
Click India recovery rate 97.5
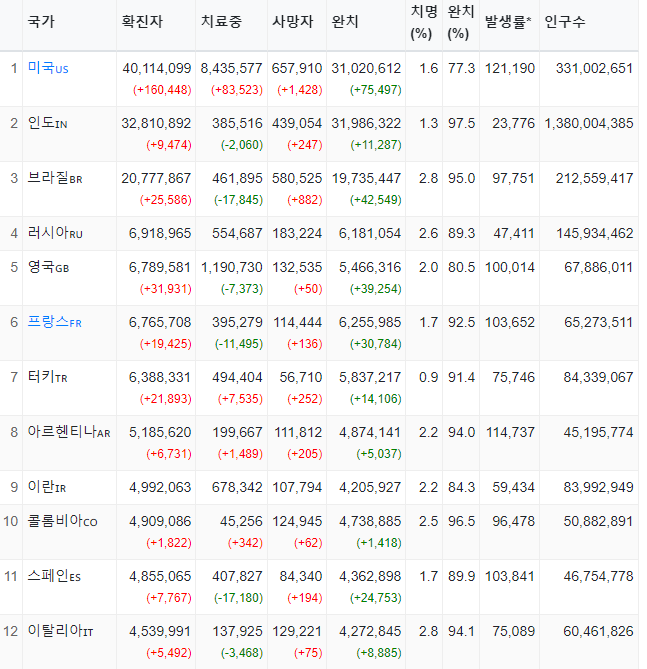[461, 123]
